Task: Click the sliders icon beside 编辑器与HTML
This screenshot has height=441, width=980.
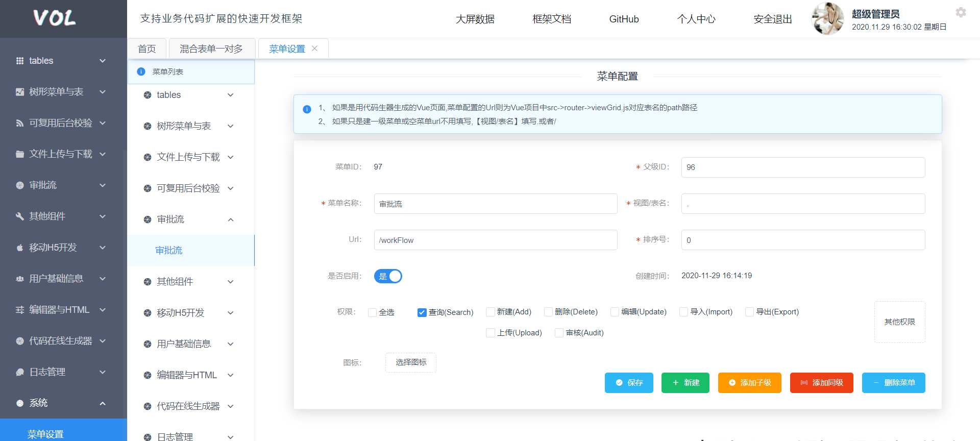Action: [x=20, y=310]
